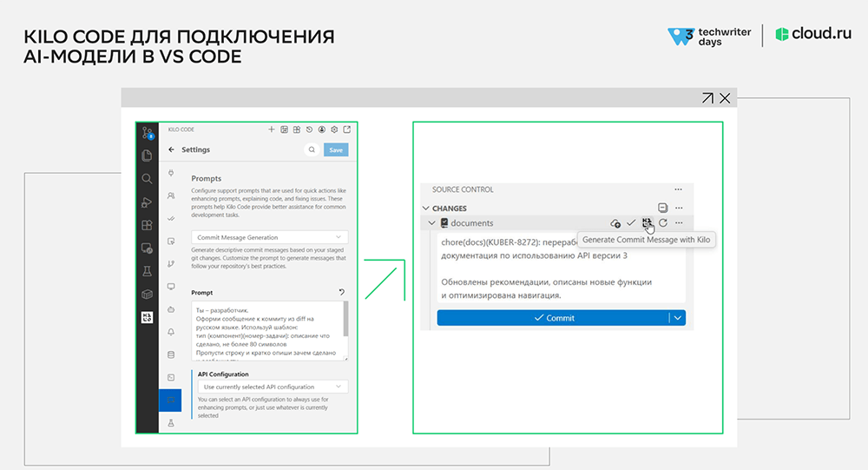Image resolution: width=868 pixels, height=470 pixels.
Task: Generate commit message with Kilo icon
Action: (647, 222)
